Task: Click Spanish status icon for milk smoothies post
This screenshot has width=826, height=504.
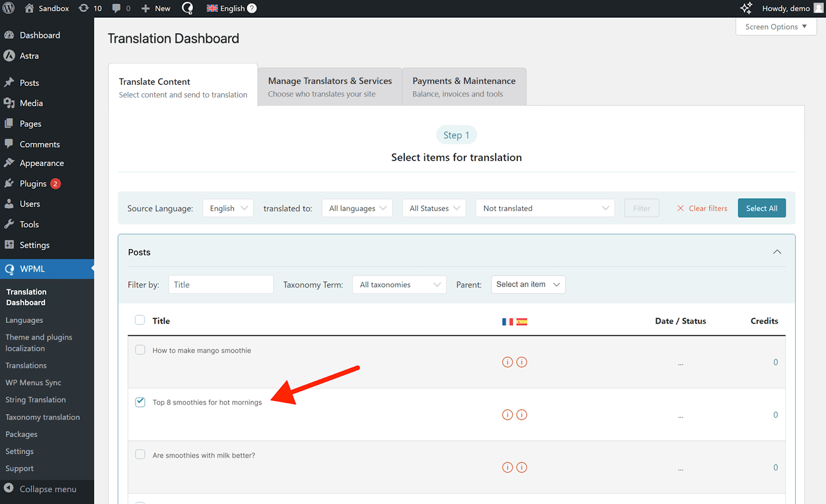Action: point(522,467)
